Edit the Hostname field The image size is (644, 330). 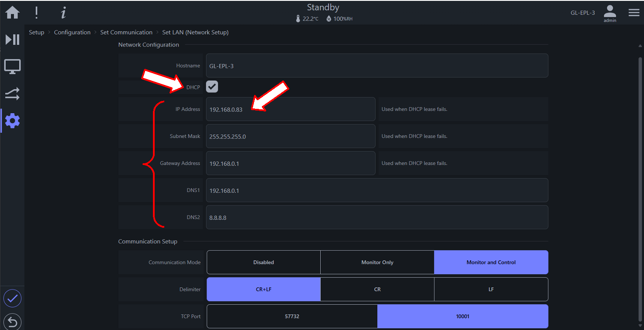click(x=377, y=66)
